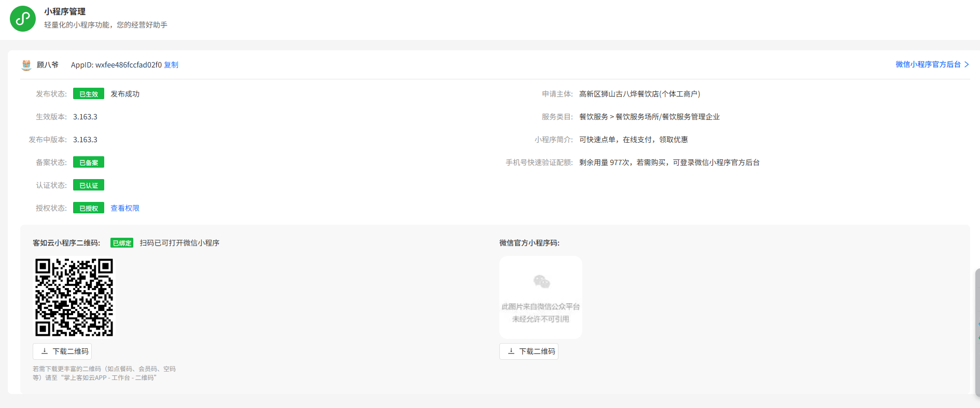Viewport: 980px width, 408px height.
Task: Copy the AppID via 复制 link
Action: click(x=171, y=65)
